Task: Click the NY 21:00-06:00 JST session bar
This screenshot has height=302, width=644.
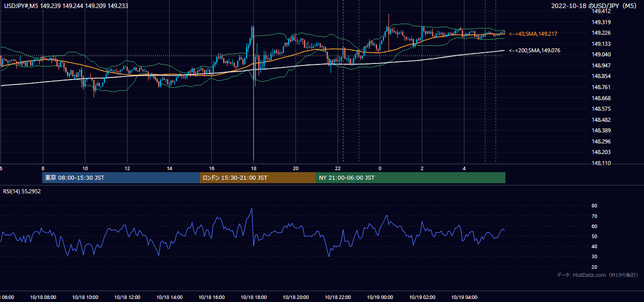Action: [411, 178]
